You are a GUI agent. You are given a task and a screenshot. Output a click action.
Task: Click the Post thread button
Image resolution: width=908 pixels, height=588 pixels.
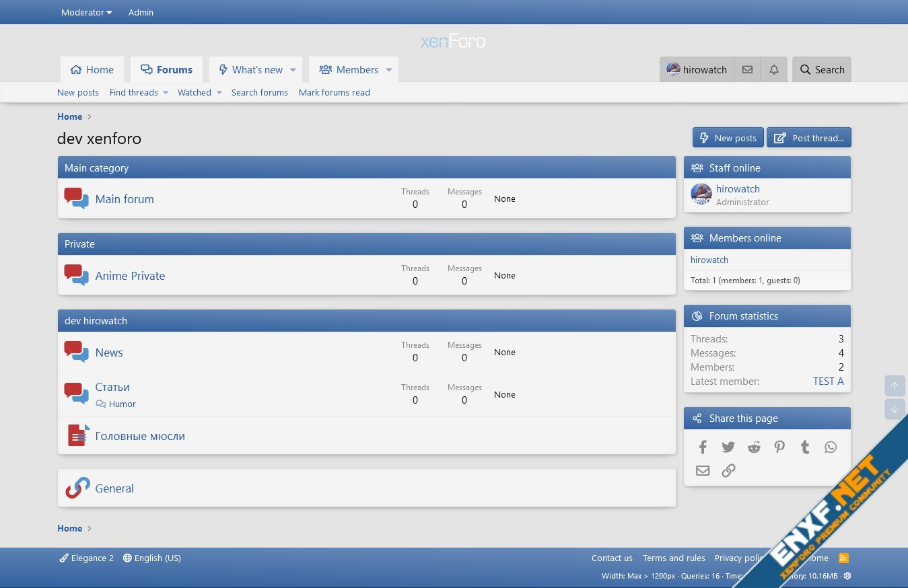809,138
